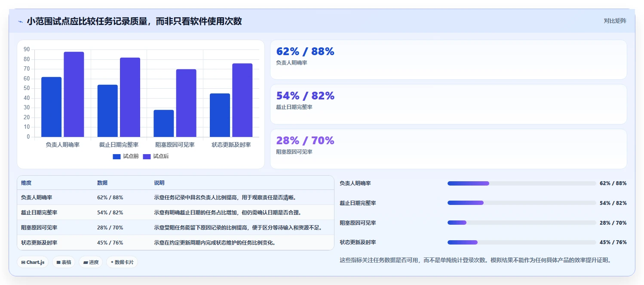Click 62% / 88% value beside the progress bar

(613, 183)
